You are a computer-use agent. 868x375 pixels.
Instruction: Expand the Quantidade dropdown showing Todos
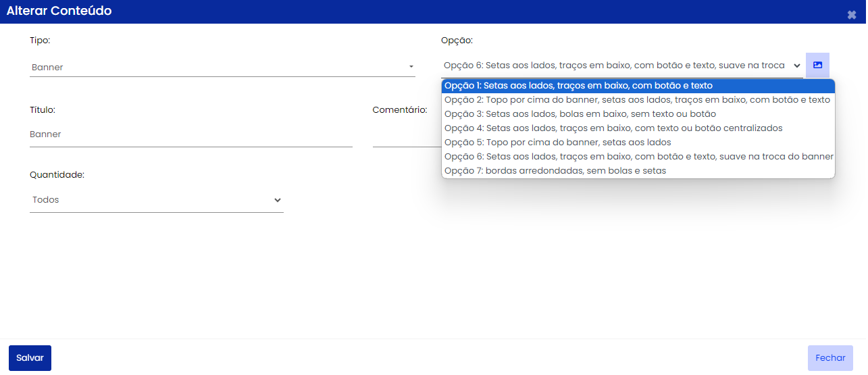point(157,200)
